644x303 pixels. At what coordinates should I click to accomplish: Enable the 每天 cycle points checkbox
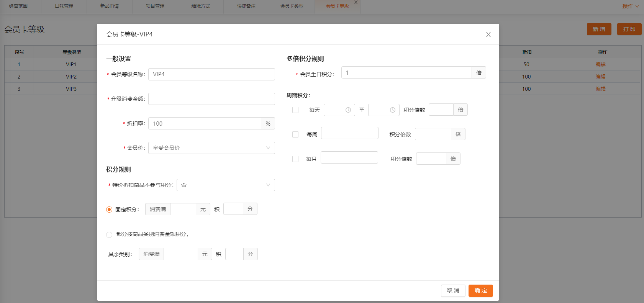(295, 110)
